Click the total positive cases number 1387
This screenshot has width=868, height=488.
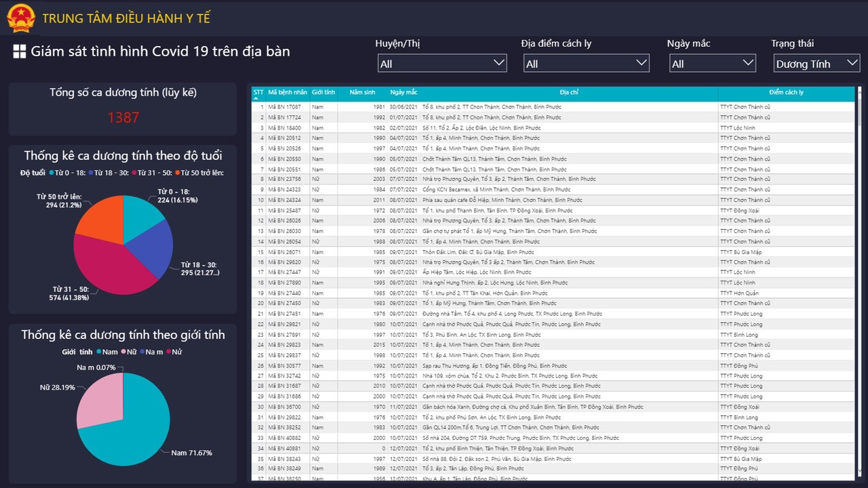pos(123,118)
